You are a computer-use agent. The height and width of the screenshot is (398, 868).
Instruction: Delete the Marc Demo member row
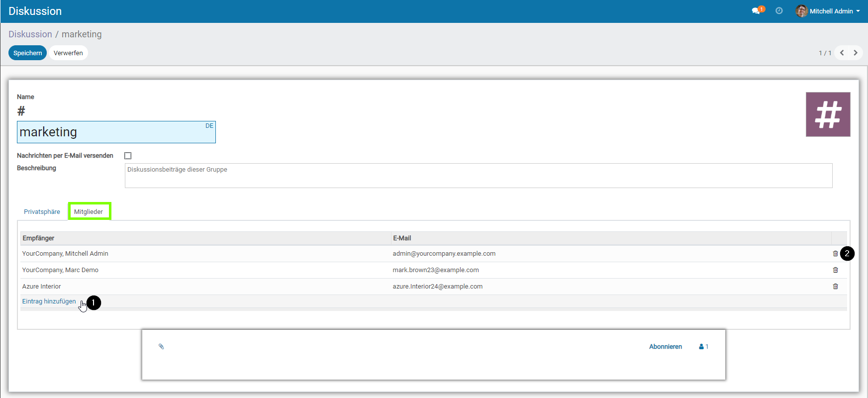point(835,270)
